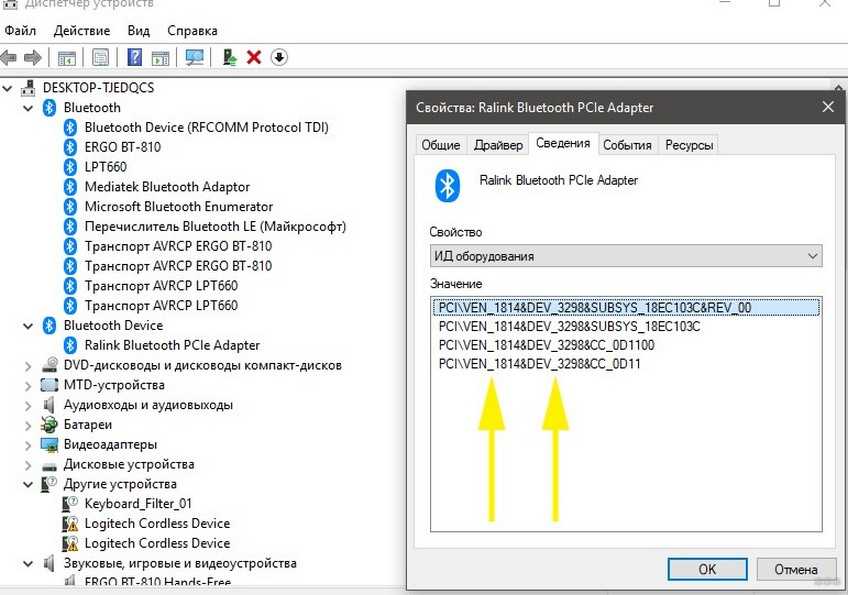Open Properties via the toolbar sheet icon
This screenshot has height=595, width=848.
(x=101, y=57)
